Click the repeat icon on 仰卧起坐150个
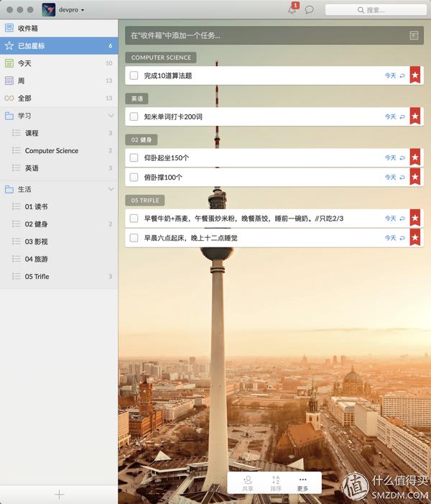 click(x=402, y=158)
